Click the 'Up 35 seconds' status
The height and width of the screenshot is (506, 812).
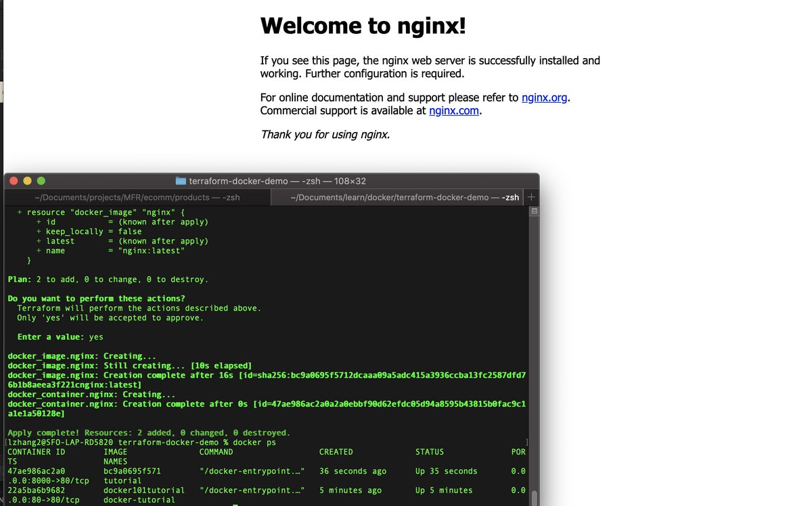pos(447,471)
